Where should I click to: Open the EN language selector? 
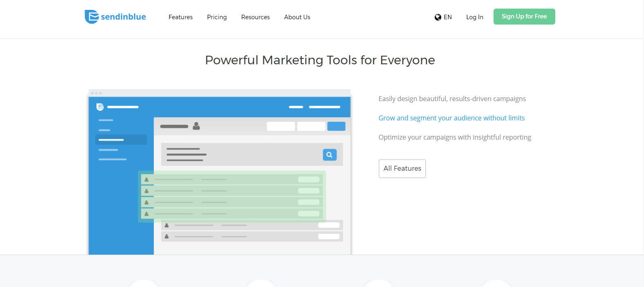click(448, 17)
